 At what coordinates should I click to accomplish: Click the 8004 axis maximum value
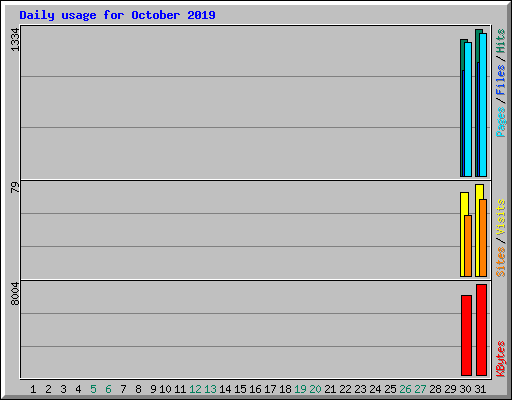(x=15, y=294)
